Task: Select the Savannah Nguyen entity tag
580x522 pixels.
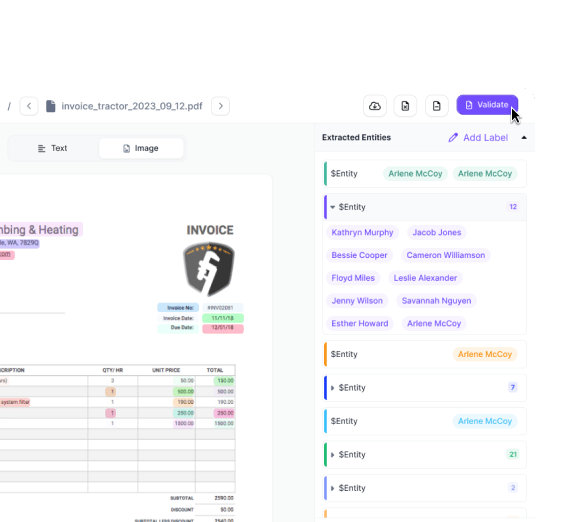Action: 436,301
